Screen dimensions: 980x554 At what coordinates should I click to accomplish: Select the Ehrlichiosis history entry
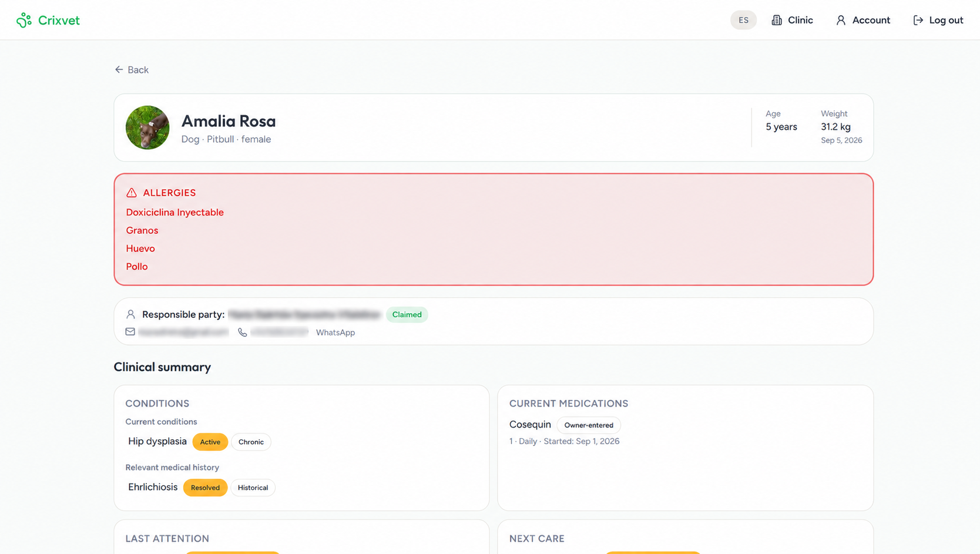pyautogui.click(x=153, y=487)
